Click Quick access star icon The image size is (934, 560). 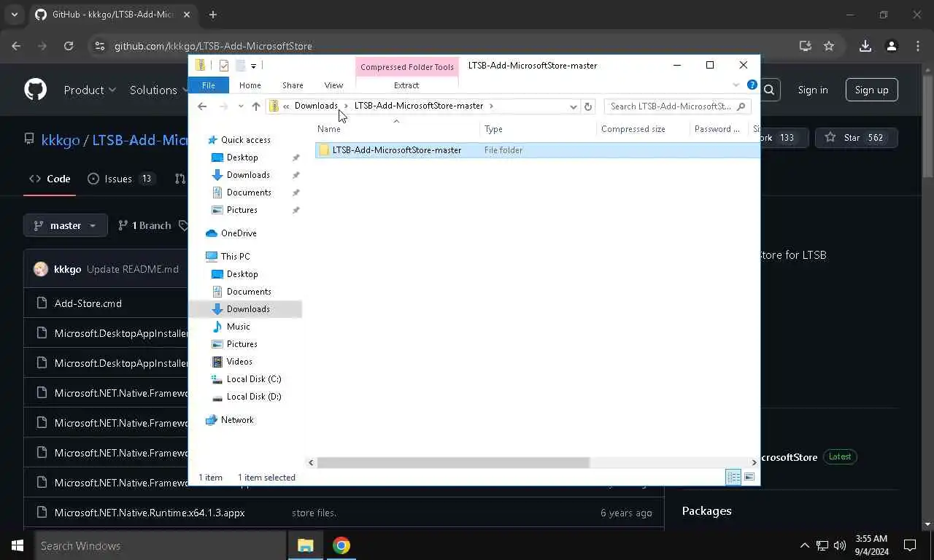pos(212,140)
